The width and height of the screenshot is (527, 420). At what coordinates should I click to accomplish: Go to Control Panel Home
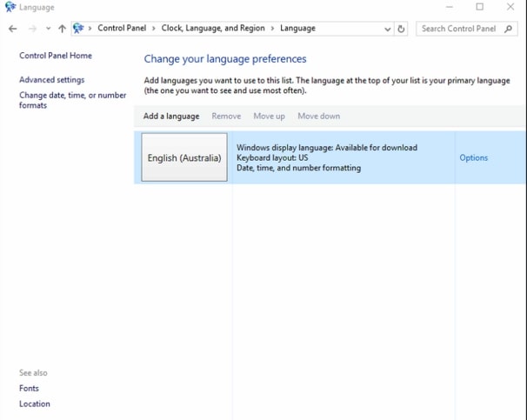[x=56, y=56]
